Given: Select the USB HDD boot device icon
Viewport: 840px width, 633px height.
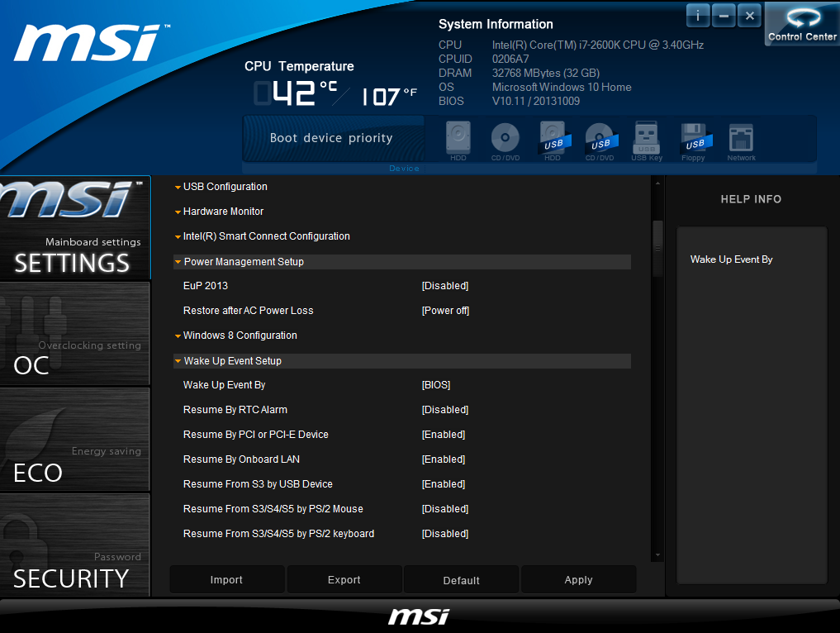Looking at the screenshot, I should coord(553,141).
